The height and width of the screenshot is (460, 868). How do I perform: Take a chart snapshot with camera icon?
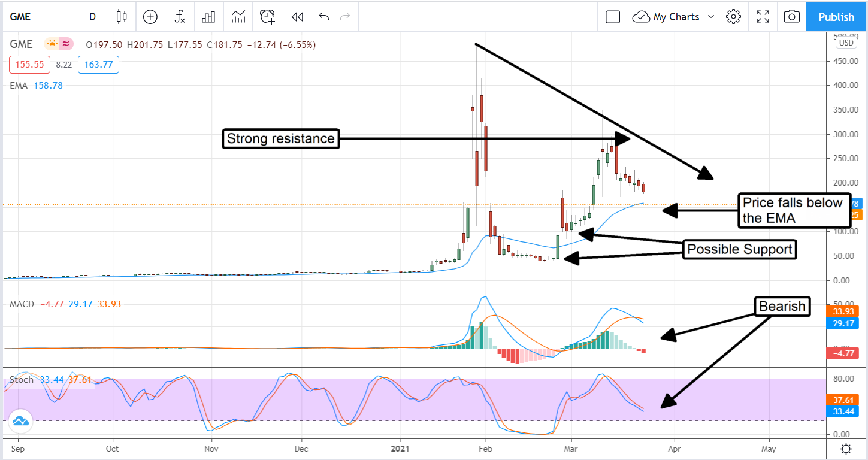pyautogui.click(x=791, y=17)
